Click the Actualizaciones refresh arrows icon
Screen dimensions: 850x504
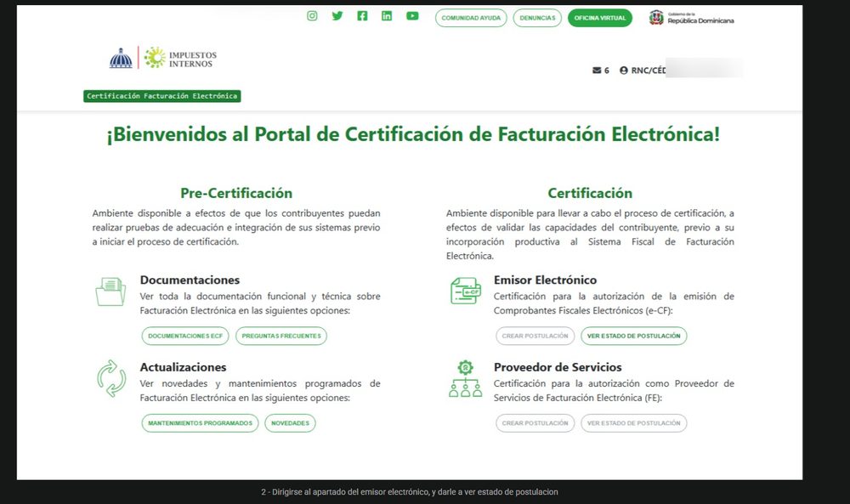[x=111, y=379]
